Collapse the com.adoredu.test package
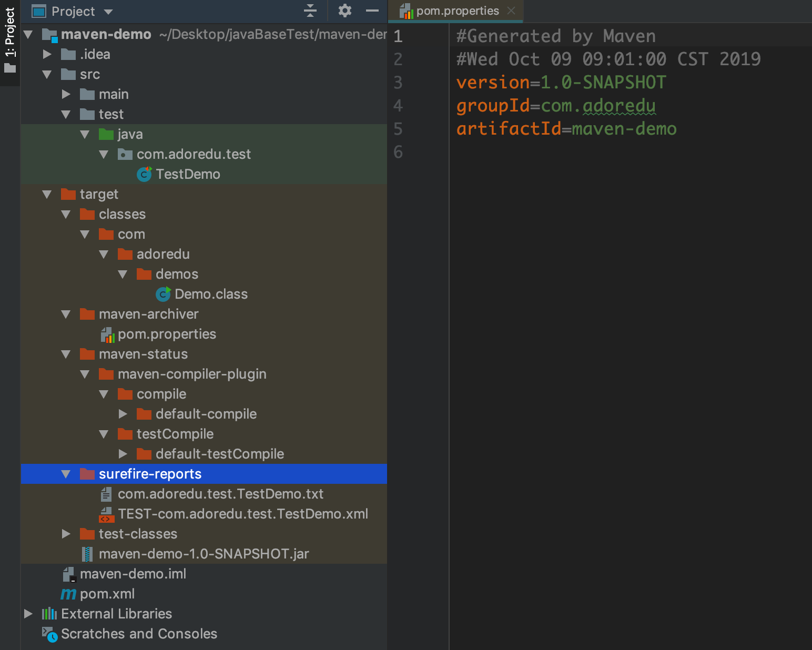812x650 pixels. click(104, 154)
